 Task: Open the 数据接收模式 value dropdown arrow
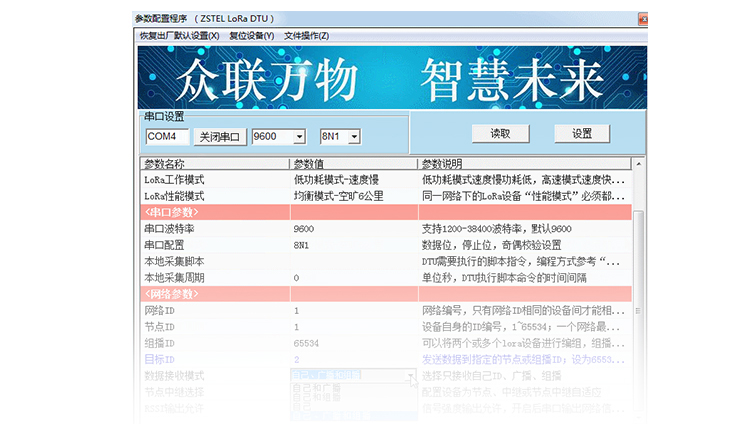(411, 376)
